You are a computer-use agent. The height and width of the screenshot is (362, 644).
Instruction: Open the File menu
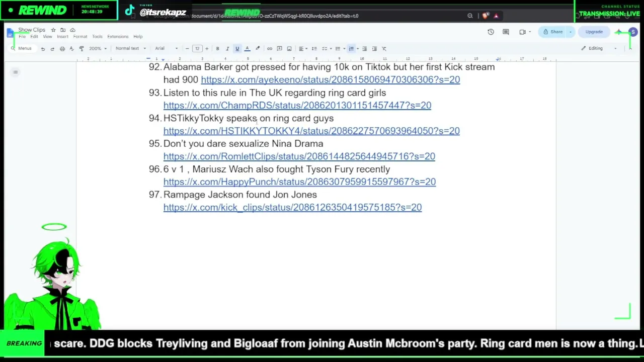22,37
